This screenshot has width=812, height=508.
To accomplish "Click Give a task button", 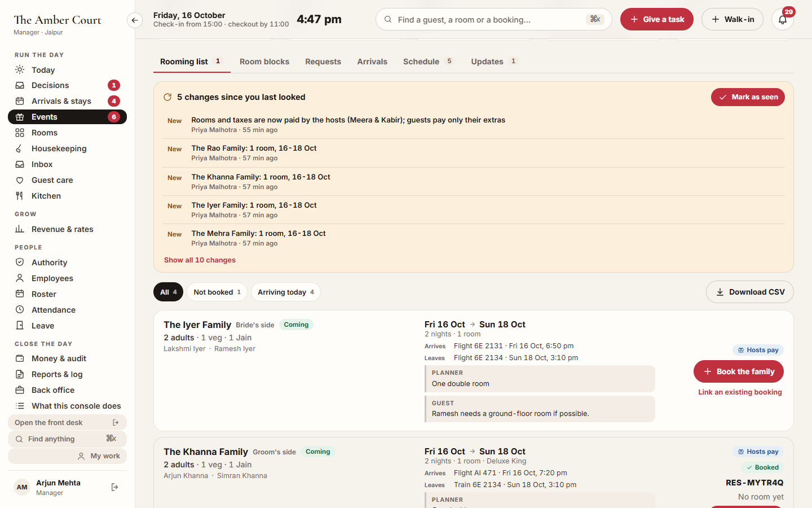I will (x=657, y=19).
